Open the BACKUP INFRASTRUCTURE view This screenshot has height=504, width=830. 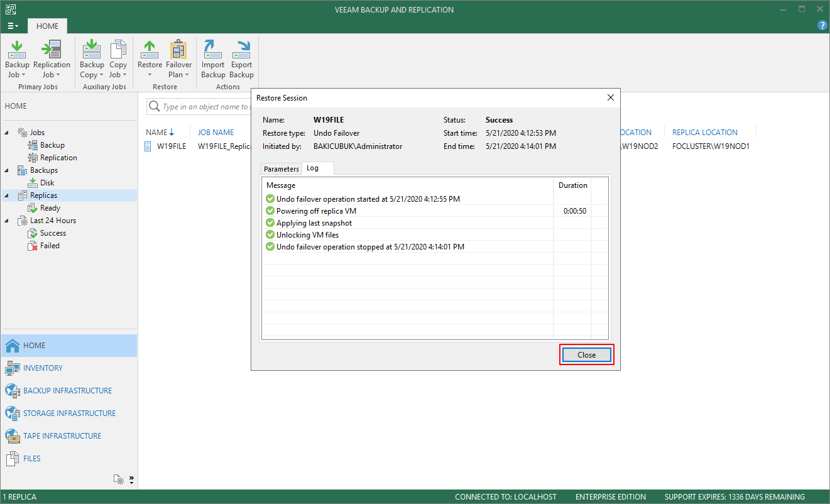click(69, 391)
